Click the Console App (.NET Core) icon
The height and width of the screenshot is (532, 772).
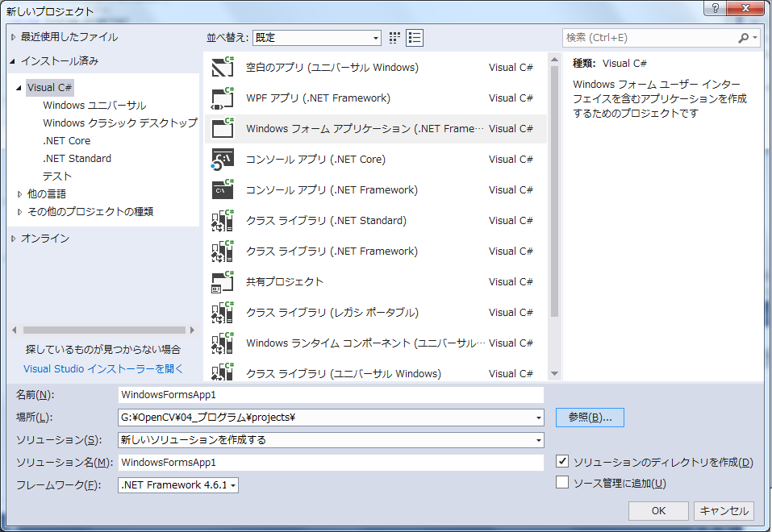click(x=223, y=160)
